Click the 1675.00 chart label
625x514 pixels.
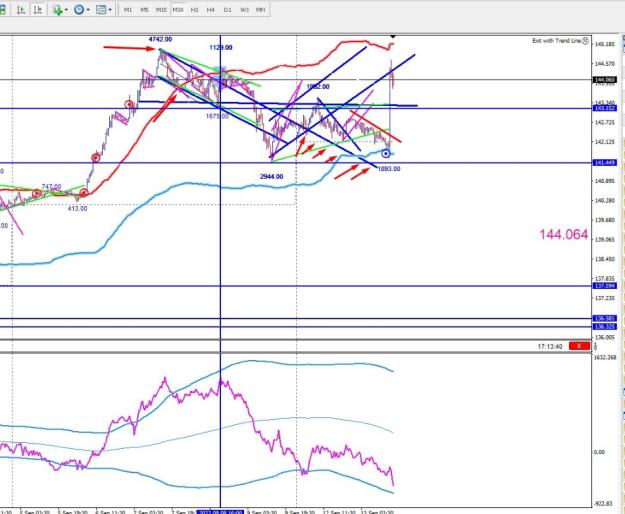pos(217,116)
